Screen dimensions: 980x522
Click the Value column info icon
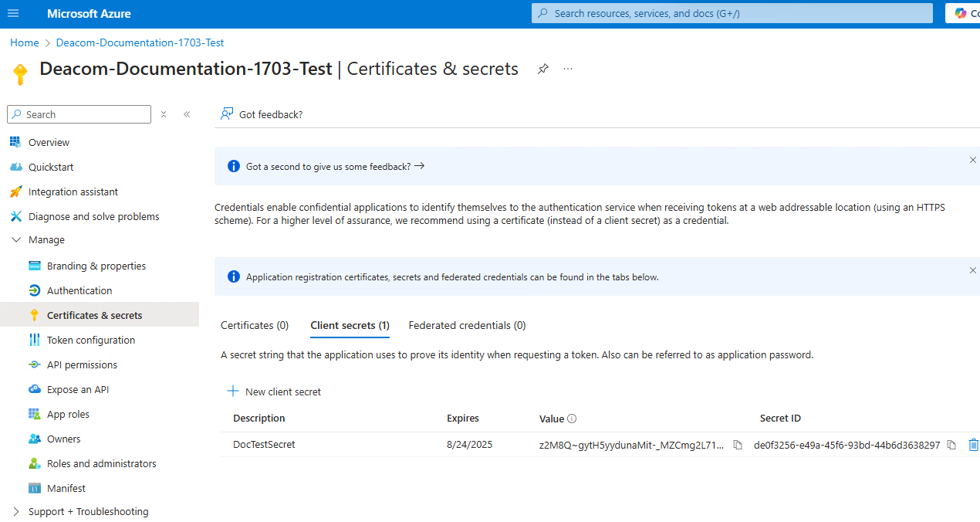(572, 419)
